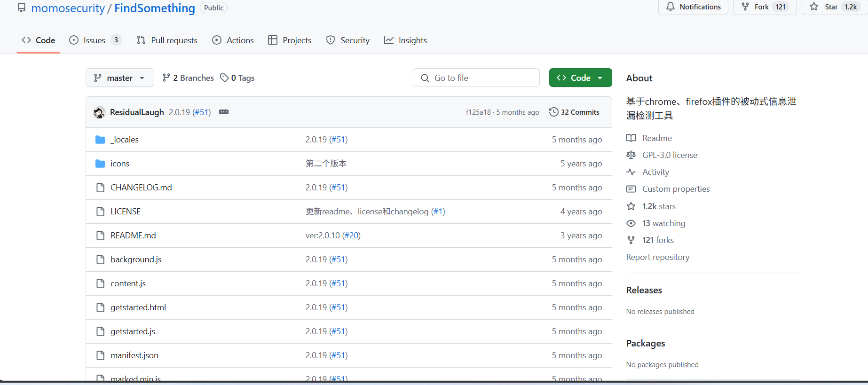Open FindSomething repository name link
The height and width of the screenshot is (385, 868).
coord(155,8)
